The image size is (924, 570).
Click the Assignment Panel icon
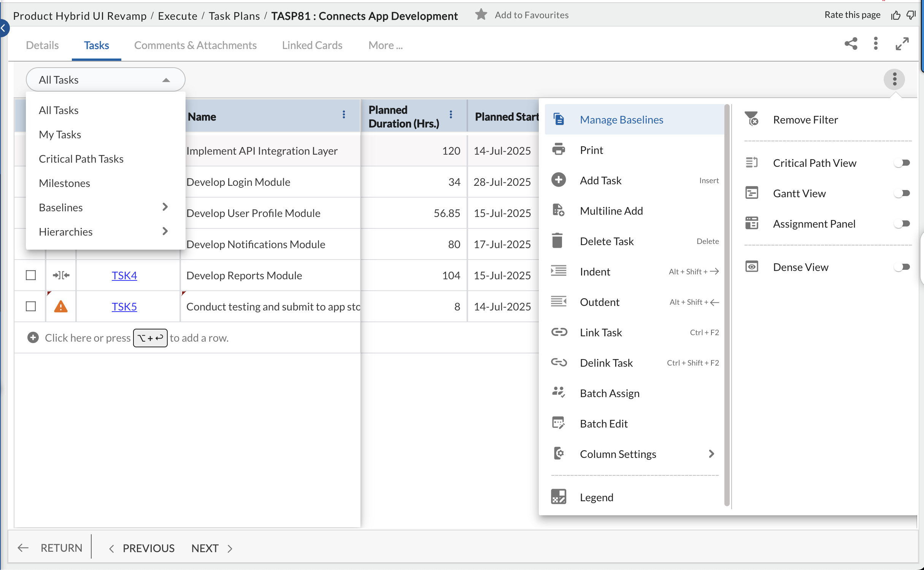(751, 223)
